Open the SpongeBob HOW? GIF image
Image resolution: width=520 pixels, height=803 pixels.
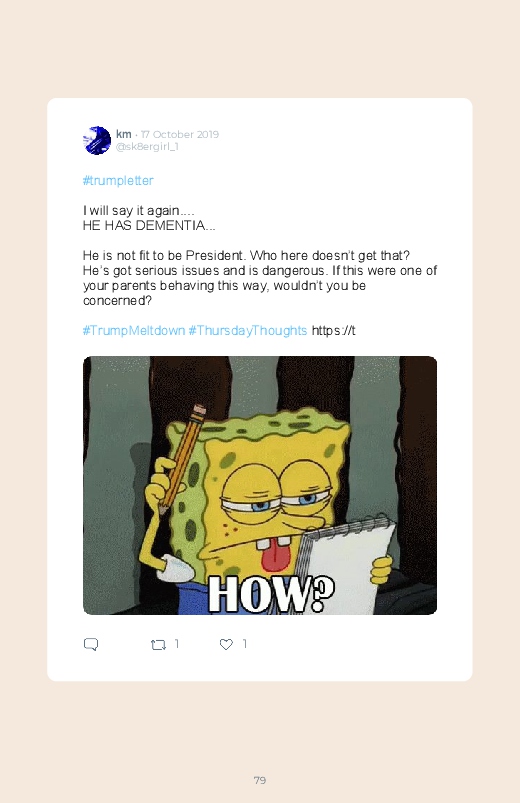(x=260, y=485)
